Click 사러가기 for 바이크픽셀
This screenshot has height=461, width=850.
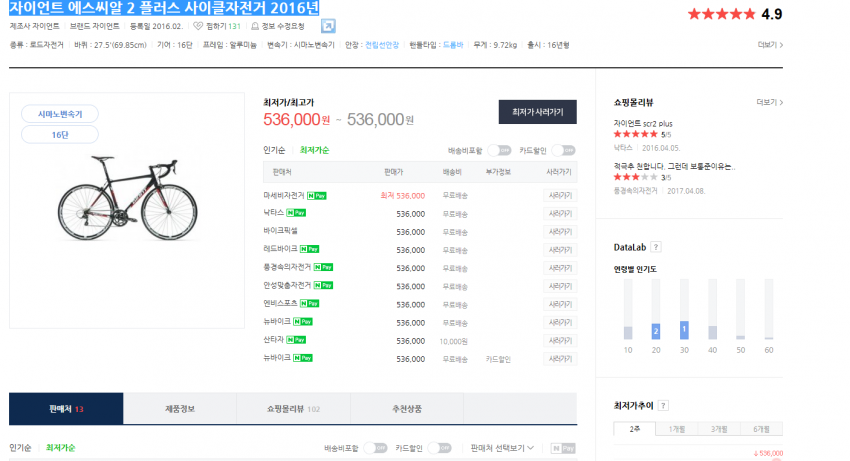tap(560, 232)
